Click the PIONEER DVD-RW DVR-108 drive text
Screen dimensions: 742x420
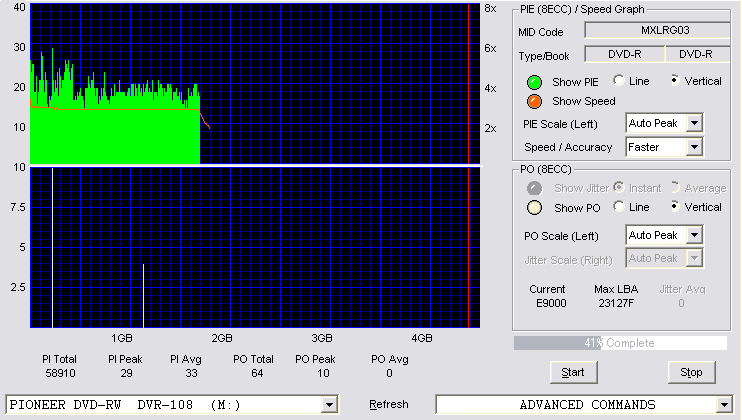[x=125, y=405]
